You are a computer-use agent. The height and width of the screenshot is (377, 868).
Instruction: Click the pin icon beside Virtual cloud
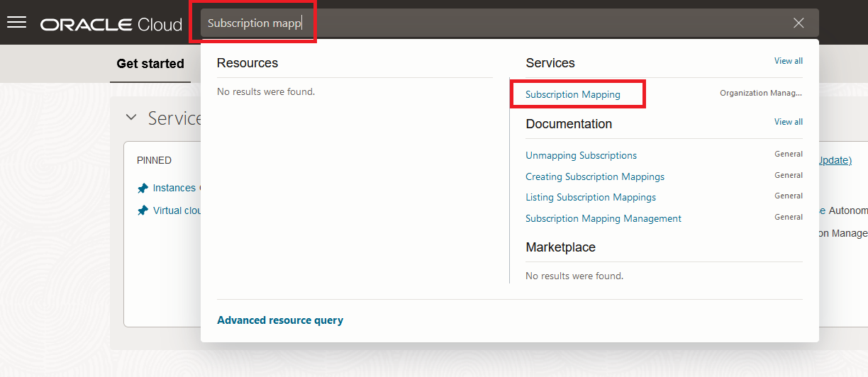point(143,211)
